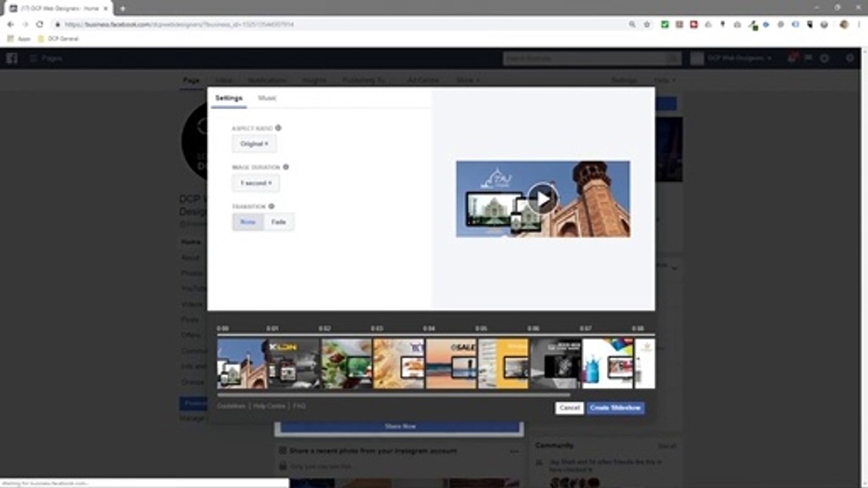
Task: Open the Chrome profile avatar
Action: click(844, 24)
